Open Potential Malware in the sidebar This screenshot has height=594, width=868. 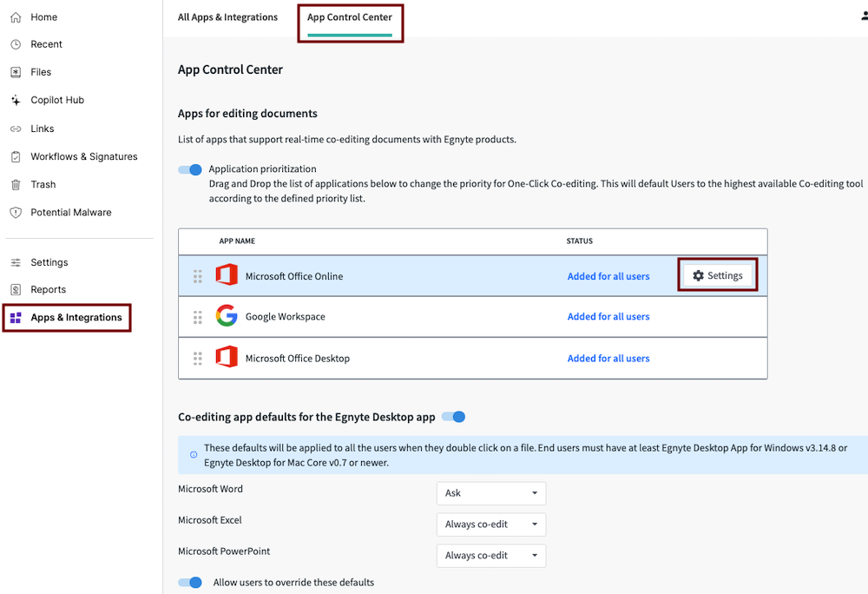71,212
